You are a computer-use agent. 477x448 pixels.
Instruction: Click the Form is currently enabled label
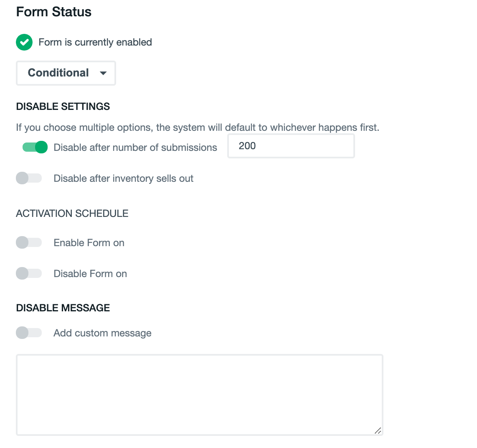click(95, 42)
